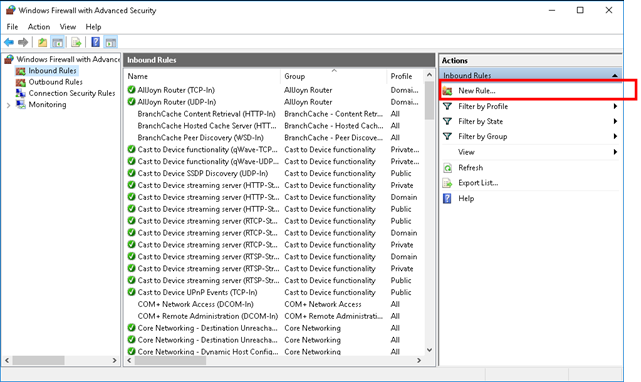Click the rules list vertical scrollbar thumb
The height and width of the screenshot is (382, 641).
click(x=429, y=101)
